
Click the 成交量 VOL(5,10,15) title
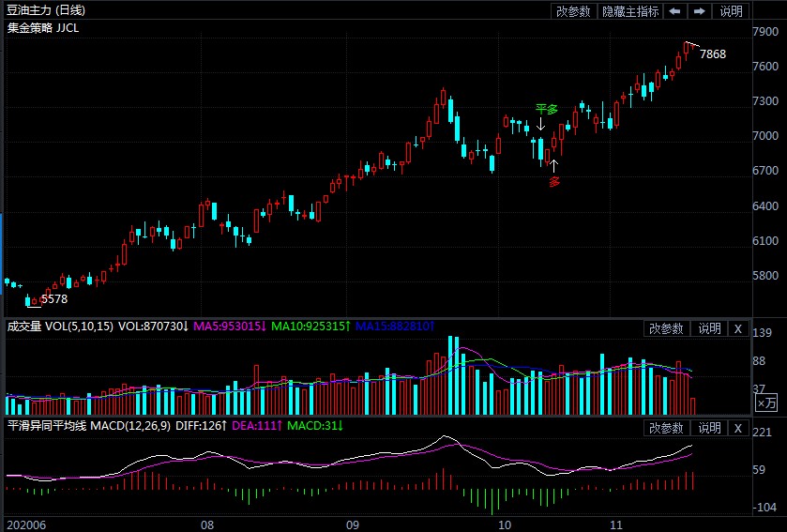coord(60,327)
